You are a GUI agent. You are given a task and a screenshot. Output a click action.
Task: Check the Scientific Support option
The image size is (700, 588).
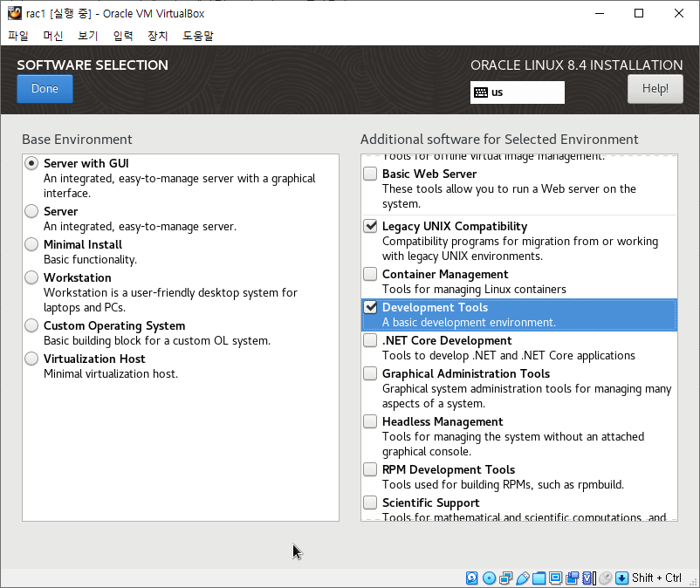click(370, 503)
